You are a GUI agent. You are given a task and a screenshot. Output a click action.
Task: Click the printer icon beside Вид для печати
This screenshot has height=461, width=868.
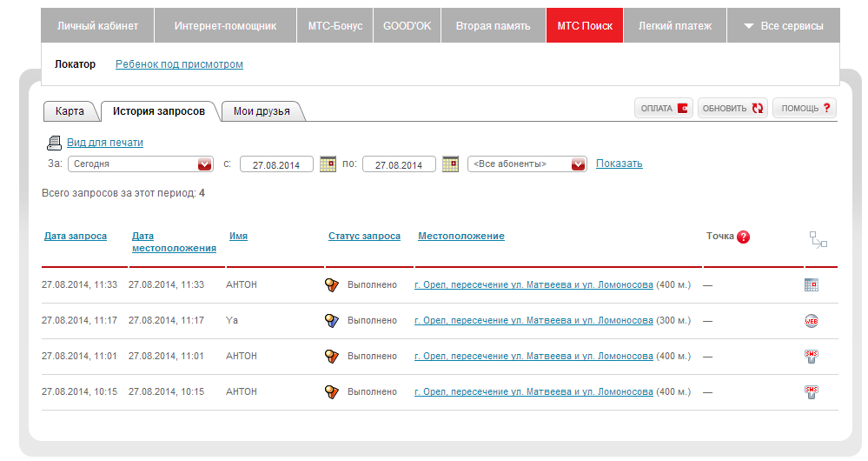pyautogui.click(x=54, y=143)
